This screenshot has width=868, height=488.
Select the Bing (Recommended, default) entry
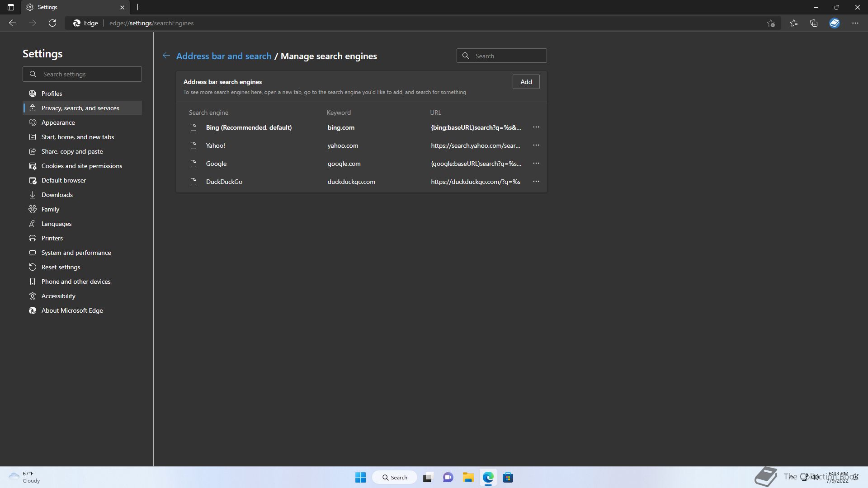tap(249, 127)
